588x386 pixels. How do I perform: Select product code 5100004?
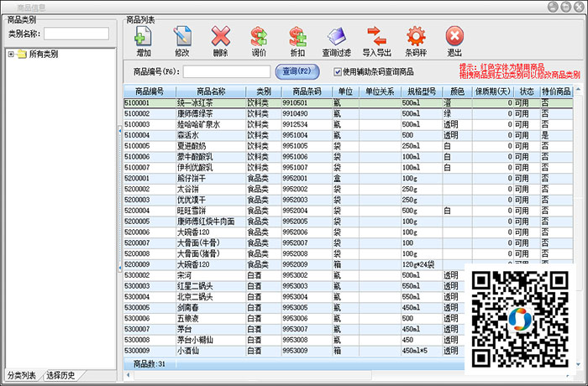[x=137, y=135]
